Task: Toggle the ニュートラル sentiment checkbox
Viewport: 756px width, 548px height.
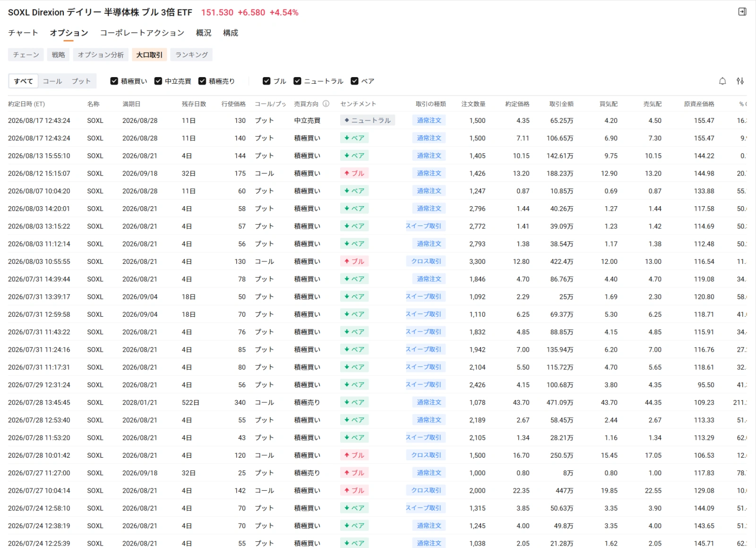Action: [297, 81]
